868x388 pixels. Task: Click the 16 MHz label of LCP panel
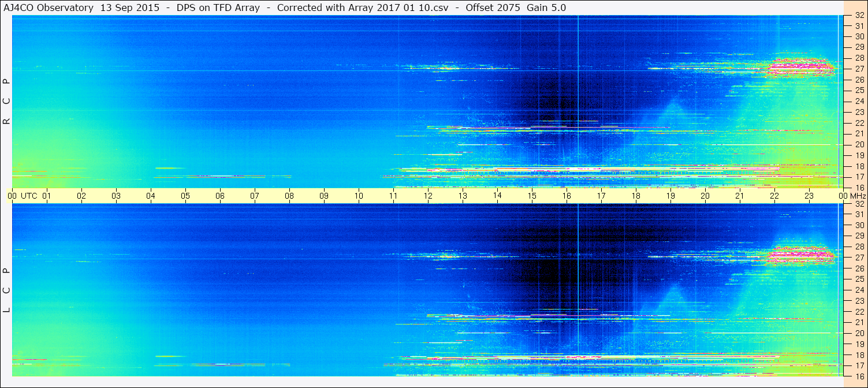coord(859,376)
